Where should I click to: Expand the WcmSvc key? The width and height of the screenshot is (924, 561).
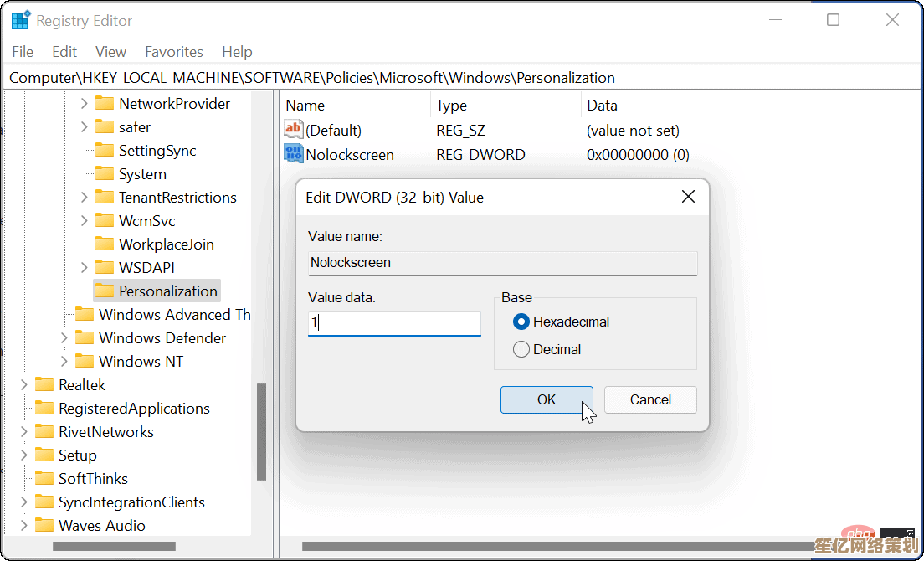[x=85, y=221]
